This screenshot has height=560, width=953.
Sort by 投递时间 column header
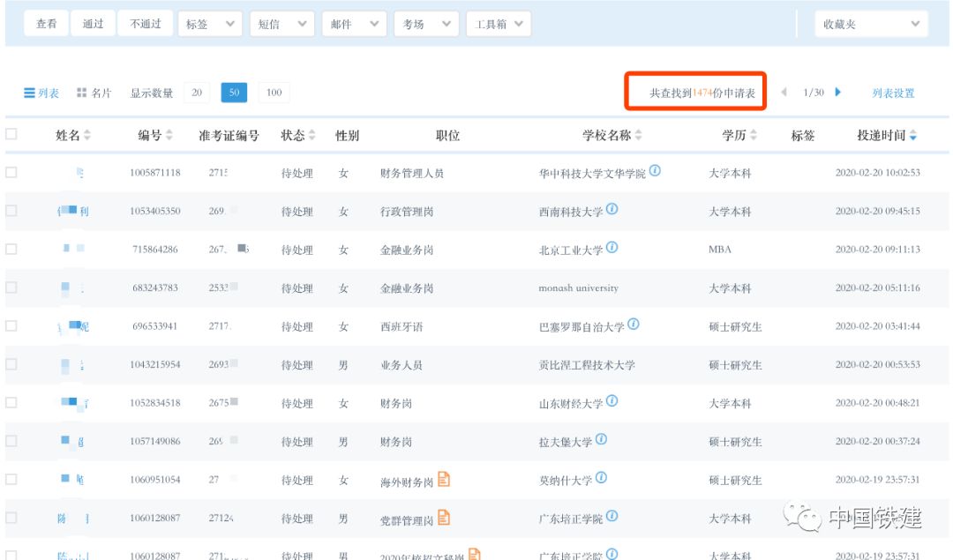click(x=887, y=135)
